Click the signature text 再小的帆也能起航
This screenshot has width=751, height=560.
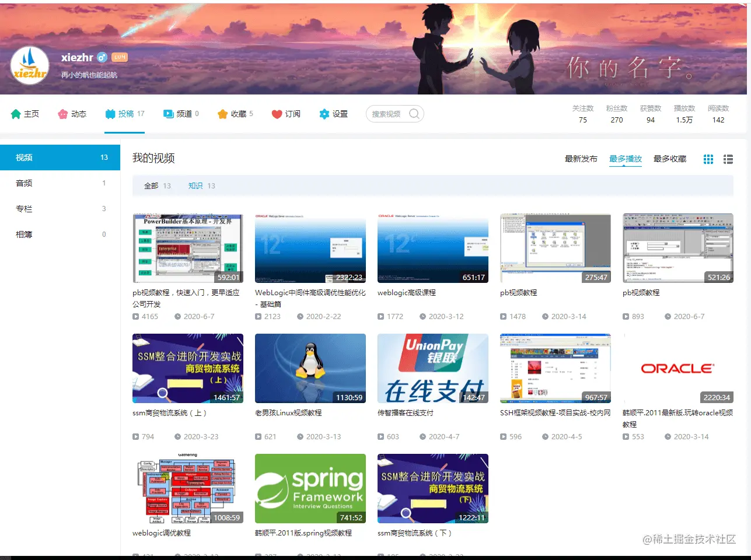pyautogui.click(x=89, y=75)
